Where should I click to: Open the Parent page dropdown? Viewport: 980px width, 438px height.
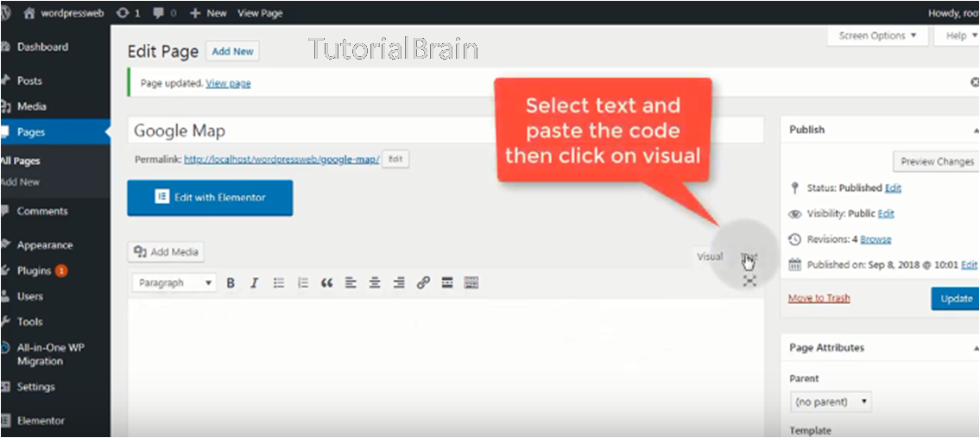(x=831, y=402)
